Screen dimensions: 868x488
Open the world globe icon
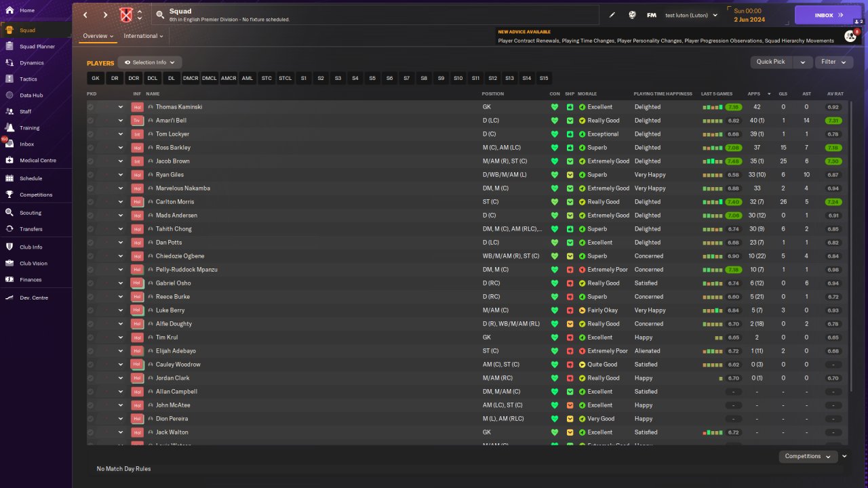tap(632, 15)
